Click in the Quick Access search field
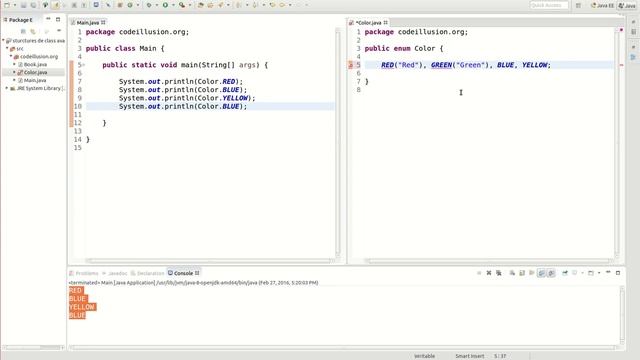Screen dimensions: 640x360 tap(549, 5)
